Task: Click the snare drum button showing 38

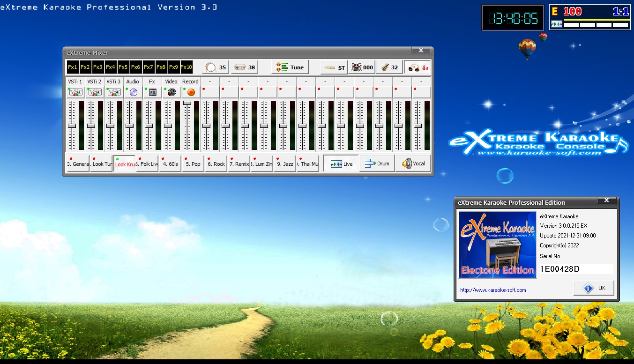Action: pyautogui.click(x=245, y=67)
